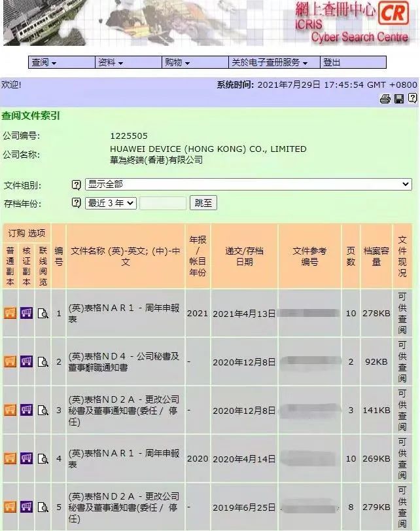420x531 pixels.
Task: Click the 跳至 button
Action: tap(203, 203)
